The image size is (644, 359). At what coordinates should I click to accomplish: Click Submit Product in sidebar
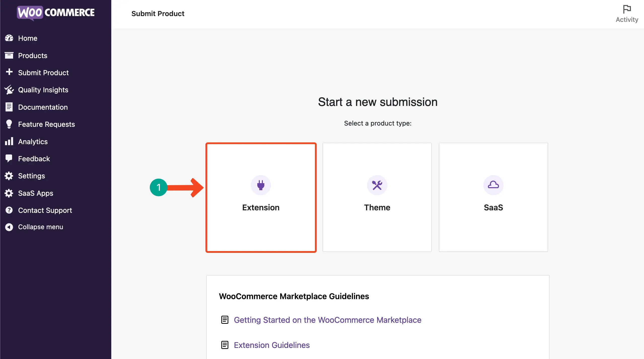[x=43, y=72]
